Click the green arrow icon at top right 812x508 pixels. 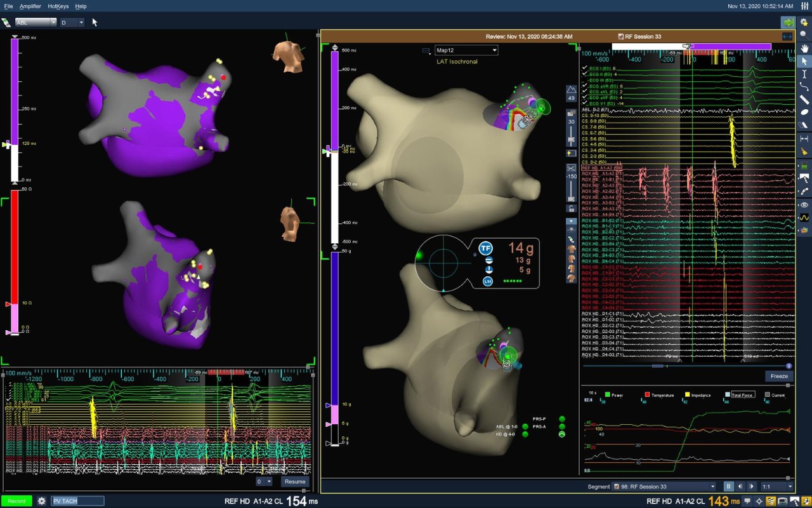[788, 22]
